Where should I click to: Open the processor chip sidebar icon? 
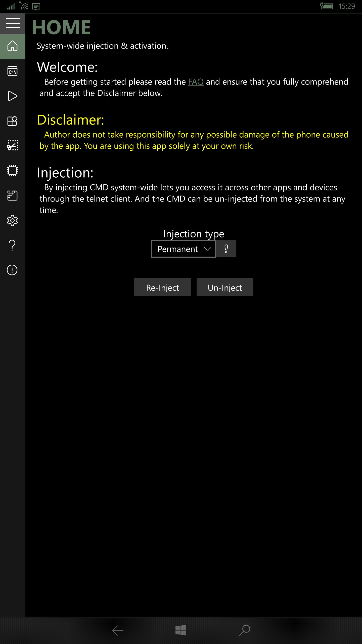pos(13,171)
